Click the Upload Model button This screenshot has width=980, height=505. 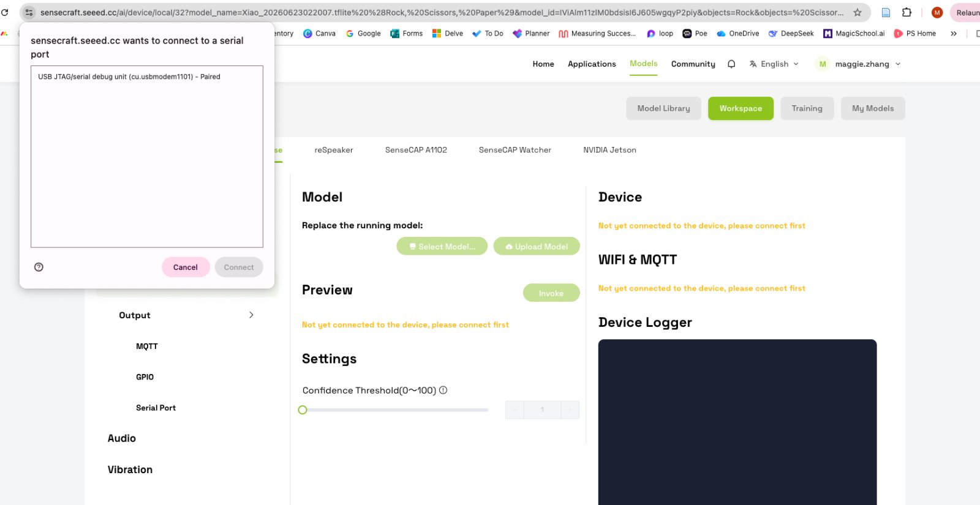(537, 246)
